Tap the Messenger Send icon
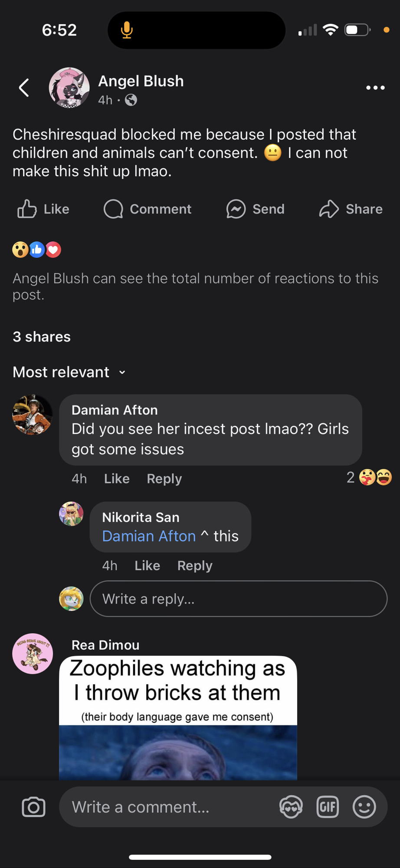 click(236, 209)
